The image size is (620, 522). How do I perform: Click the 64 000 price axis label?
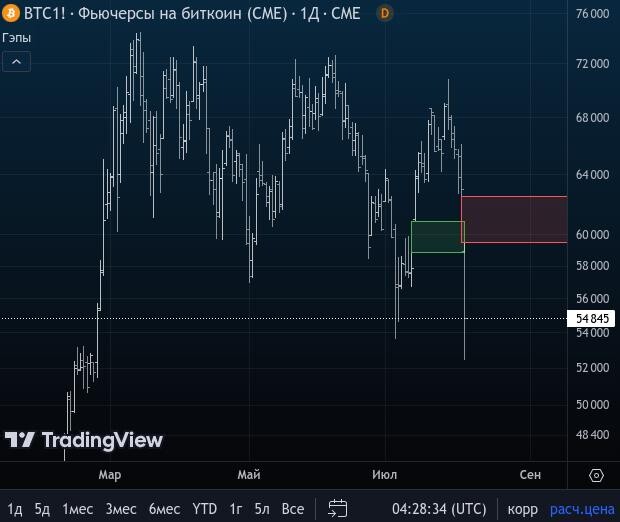coord(592,174)
